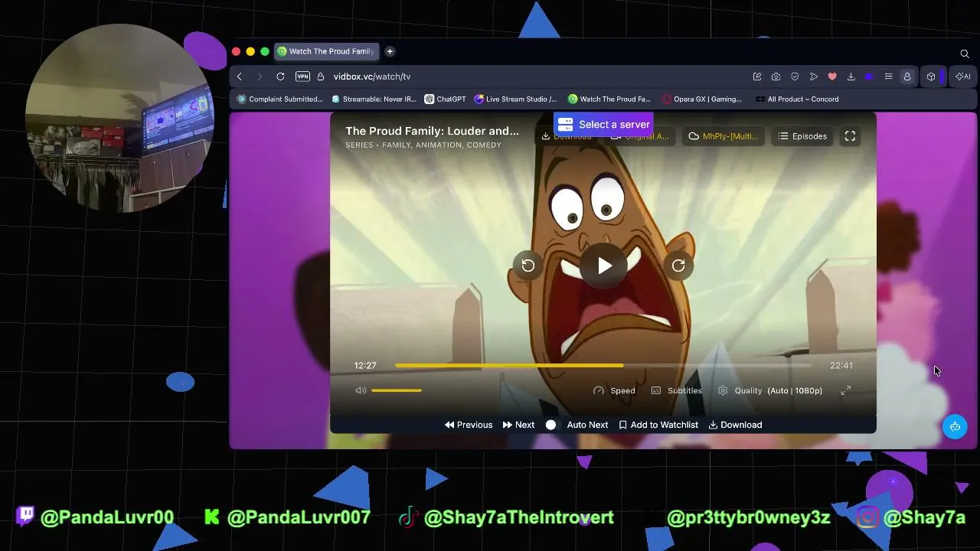The width and height of the screenshot is (980, 551).
Task: Click the title The Proud Family: Louder and...
Action: click(432, 131)
